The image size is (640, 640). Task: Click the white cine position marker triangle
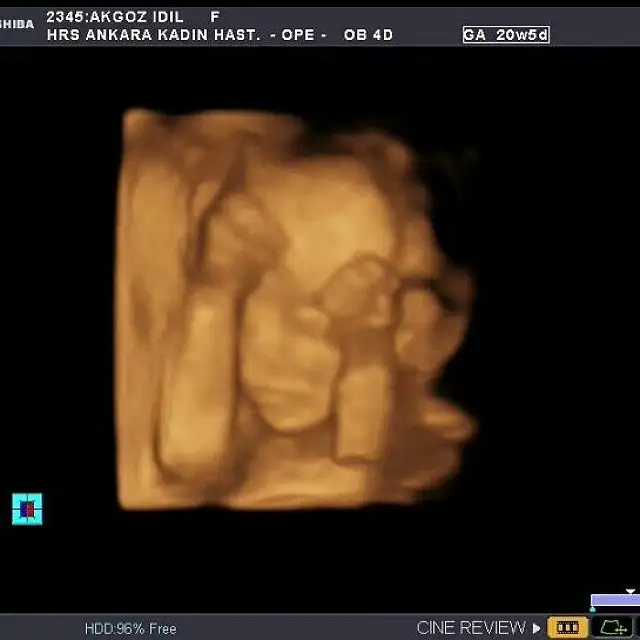click(x=630, y=591)
